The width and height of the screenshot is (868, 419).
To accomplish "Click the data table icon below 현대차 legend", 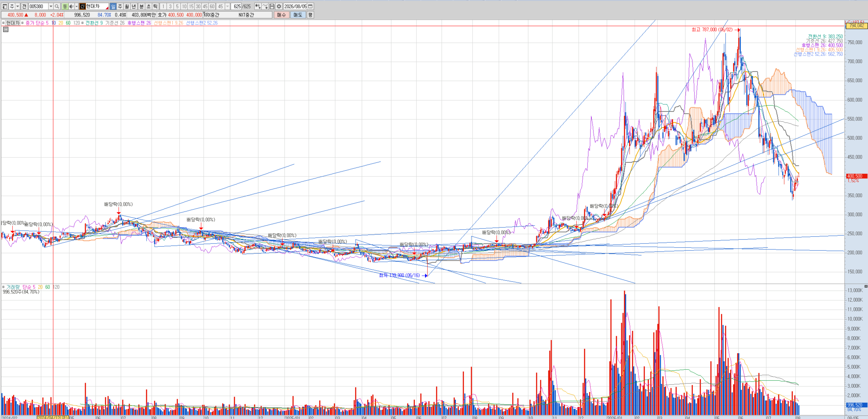I will tap(6, 30).
